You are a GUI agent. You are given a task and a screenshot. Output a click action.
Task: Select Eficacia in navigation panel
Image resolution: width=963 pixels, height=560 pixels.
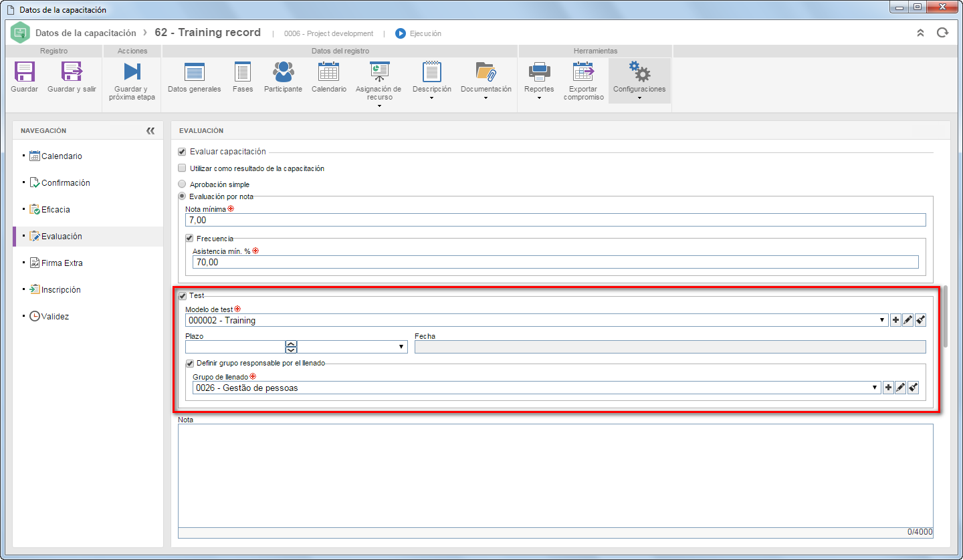point(56,209)
